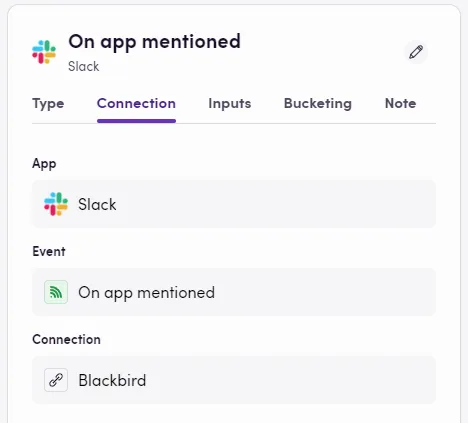Viewport: 468px width, 423px height.
Task: Open the App field showing Slack
Action: 234,204
